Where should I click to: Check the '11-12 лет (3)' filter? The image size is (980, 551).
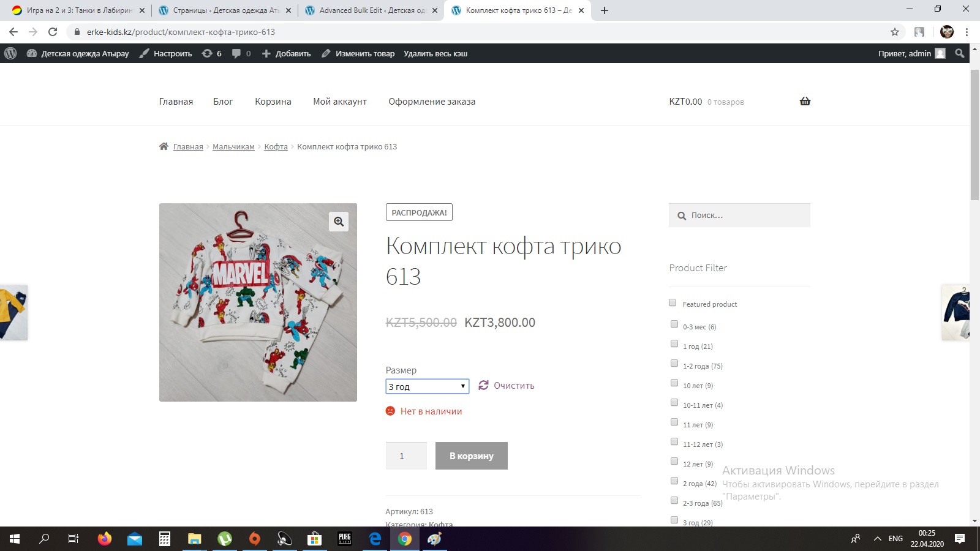pyautogui.click(x=674, y=441)
